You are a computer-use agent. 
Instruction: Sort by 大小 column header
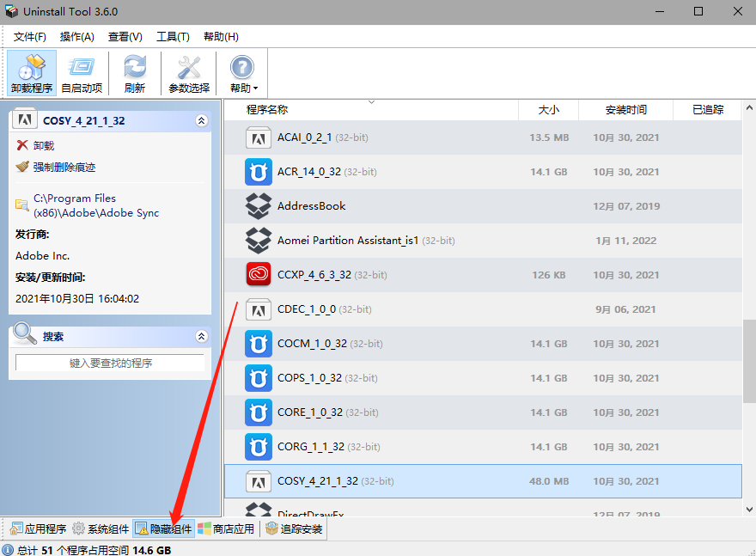pos(549,110)
